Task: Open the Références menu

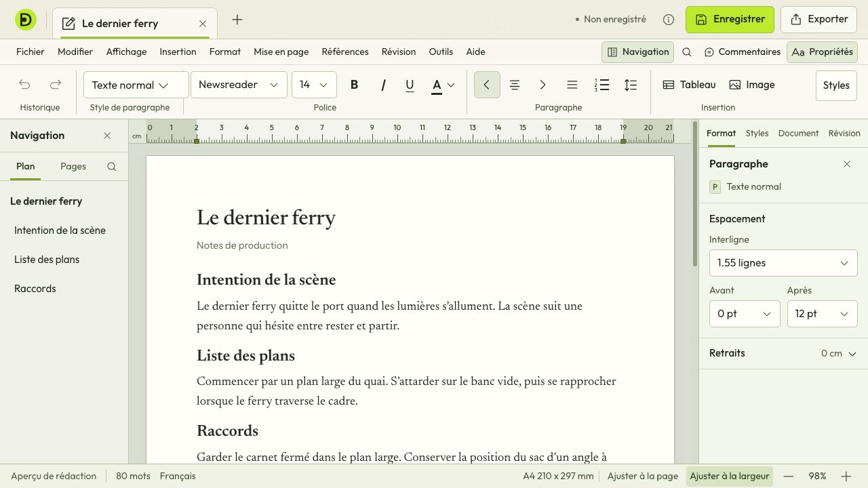Action: [345, 52]
